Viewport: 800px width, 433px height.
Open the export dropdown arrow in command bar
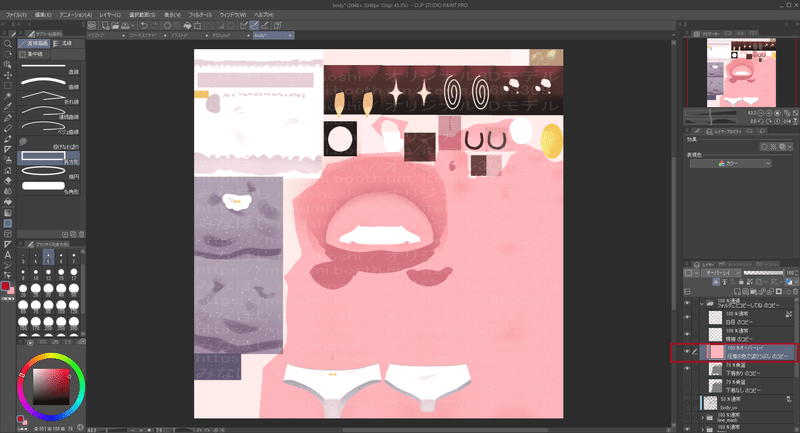(133, 25)
